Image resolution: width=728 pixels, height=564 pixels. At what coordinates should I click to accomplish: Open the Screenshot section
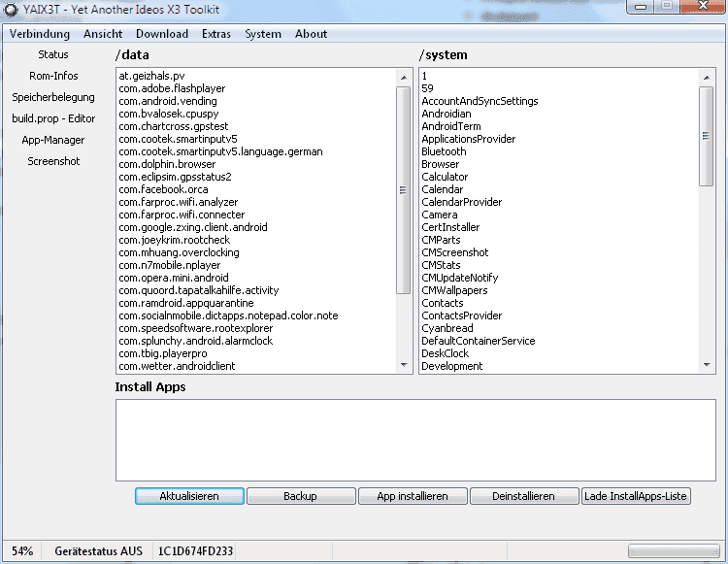[53, 161]
